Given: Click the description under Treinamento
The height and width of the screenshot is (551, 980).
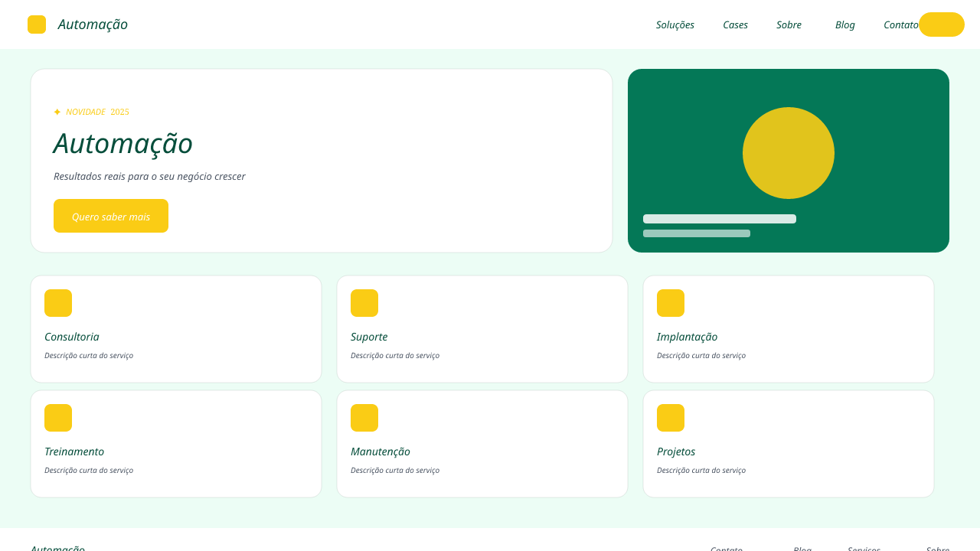Looking at the screenshot, I should 89,470.
